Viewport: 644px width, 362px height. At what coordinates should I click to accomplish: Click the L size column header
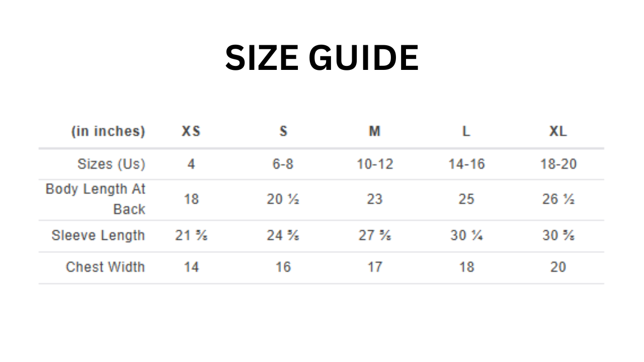466,131
